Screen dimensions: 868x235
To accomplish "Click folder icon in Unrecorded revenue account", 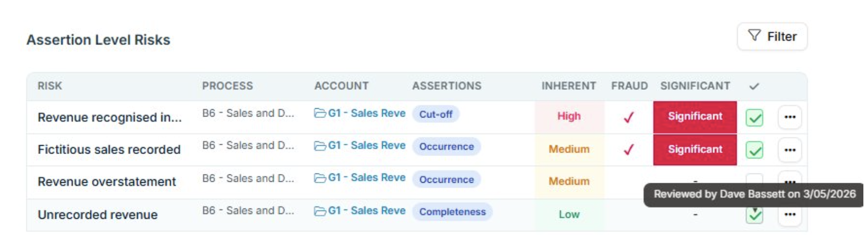I will tap(319, 211).
